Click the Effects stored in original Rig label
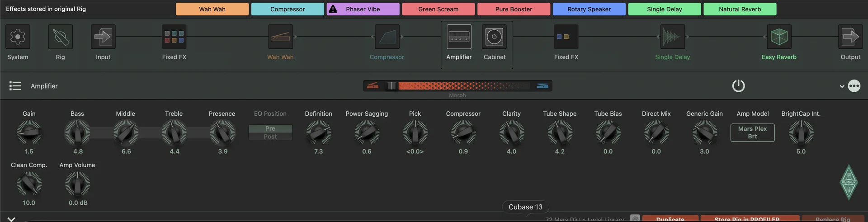The image size is (868, 222). tap(46, 9)
